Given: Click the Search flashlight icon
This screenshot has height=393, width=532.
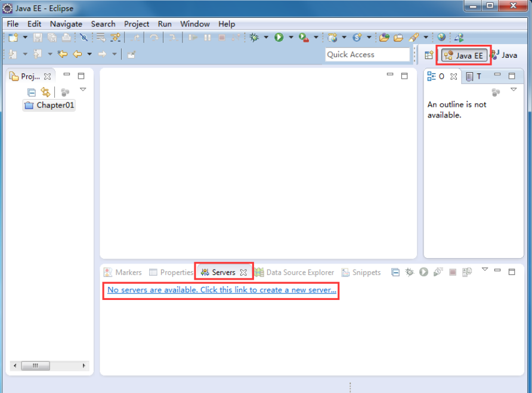Looking at the screenshot, I should [x=413, y=38].
